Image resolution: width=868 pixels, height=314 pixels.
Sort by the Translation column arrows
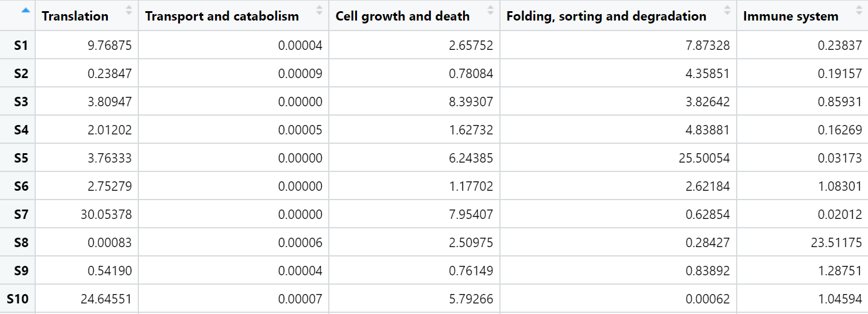(x=129, y=10)
